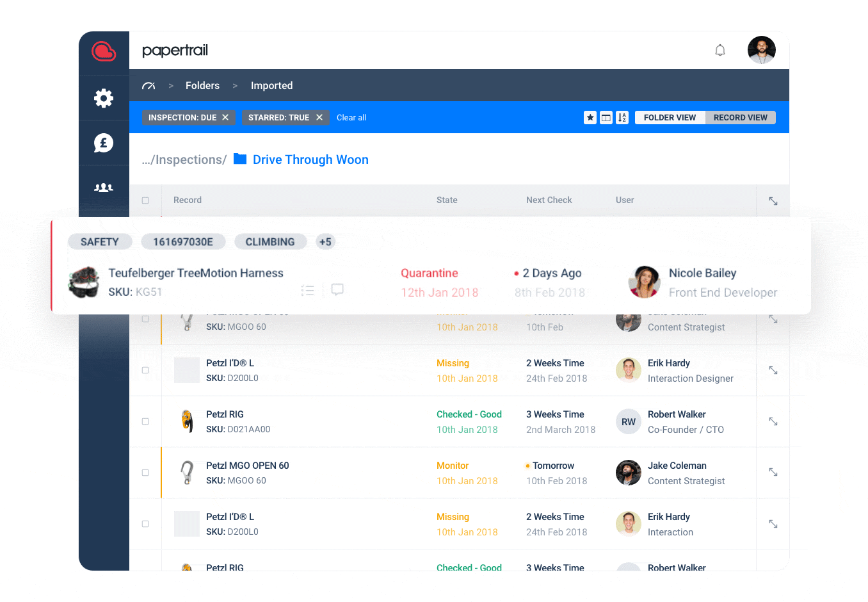This screenshot has height=602, width=868.
Task: Click the CLIMBING tag
Action: [x=270, y=241]
